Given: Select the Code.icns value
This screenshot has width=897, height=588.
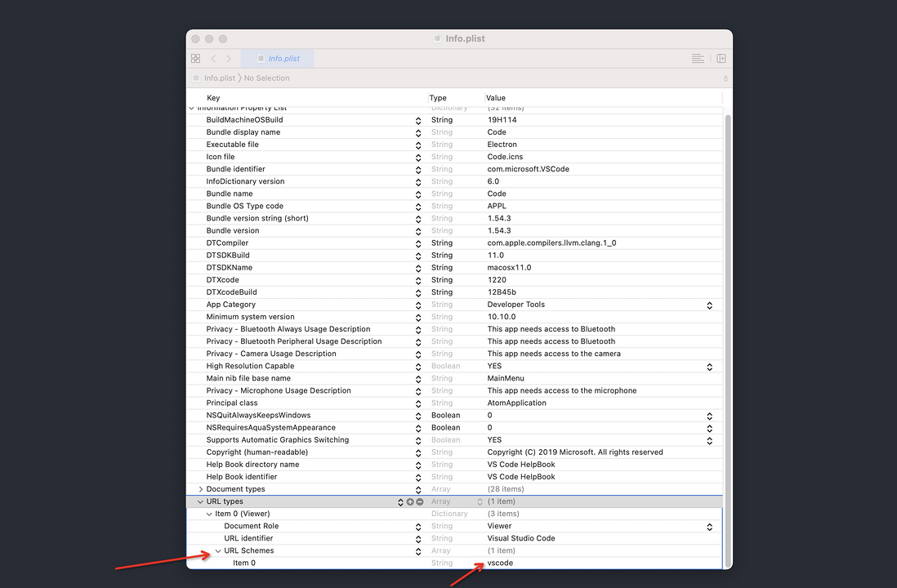Looking at the screenshot, I should [x=505, y=157].
